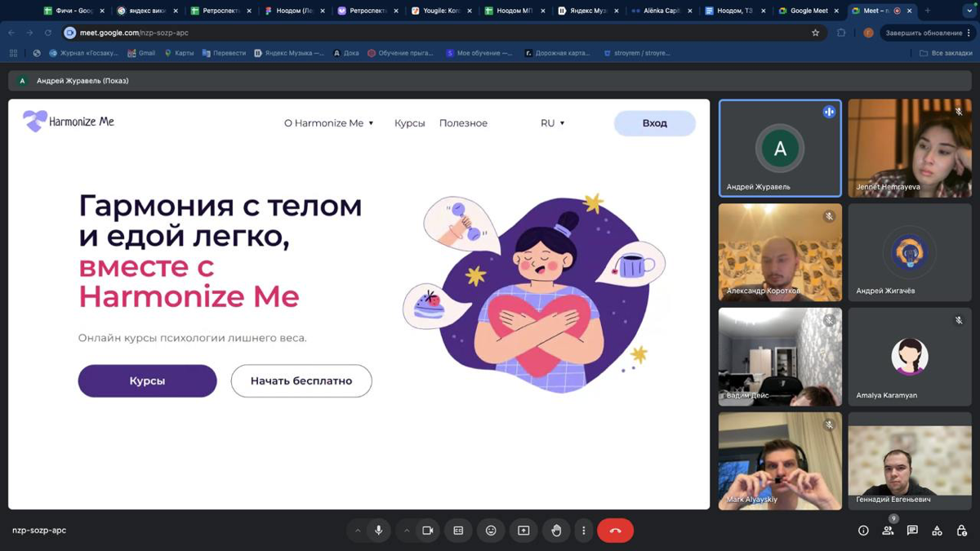Viewport: 980px width, 551px height.
Task: Leave the call with red hang-up button
Action: [615, 531]
